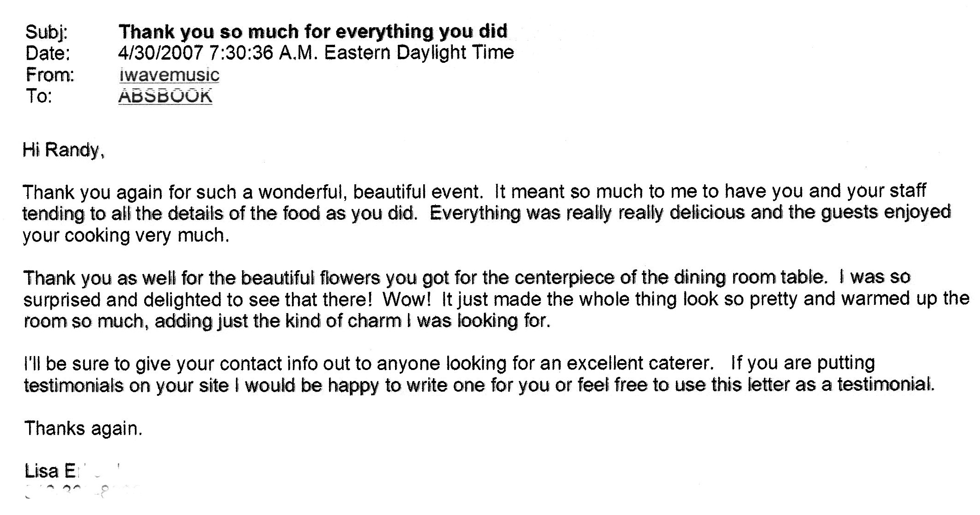The width and height of the screenshot is (980, 515).
Task: Click the 'Hi Randy,' greeting
Action: click(63, 151)
